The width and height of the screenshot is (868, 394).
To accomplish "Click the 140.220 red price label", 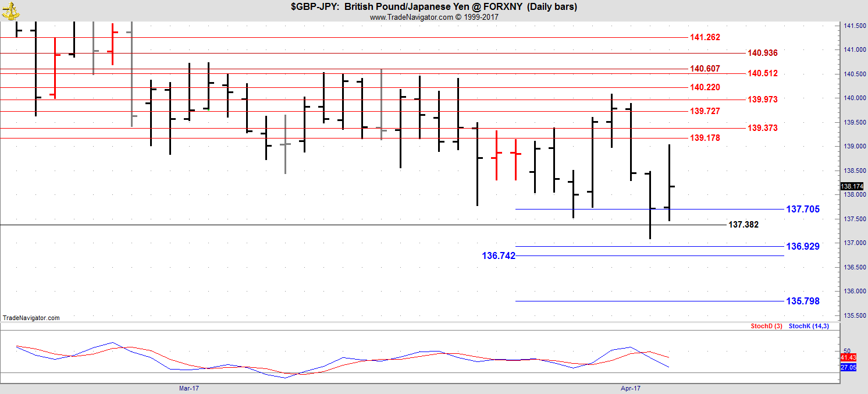I will (705, 87).
